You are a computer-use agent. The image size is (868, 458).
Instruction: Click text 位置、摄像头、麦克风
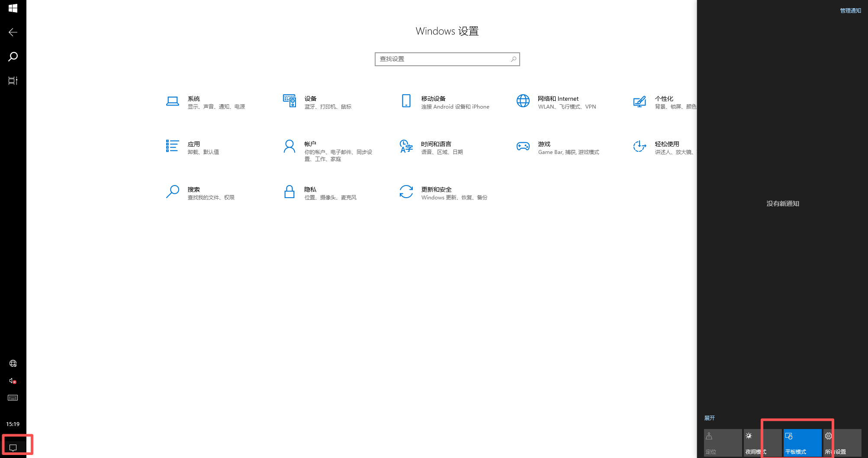[x=331, y=198]
